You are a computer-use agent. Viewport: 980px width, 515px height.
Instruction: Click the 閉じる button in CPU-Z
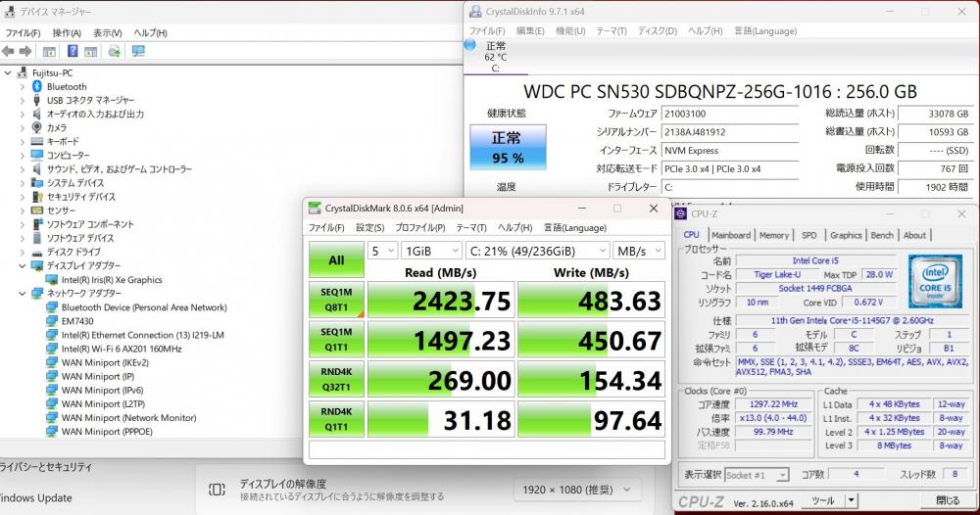pyautogui.click(x=948, y=500)
